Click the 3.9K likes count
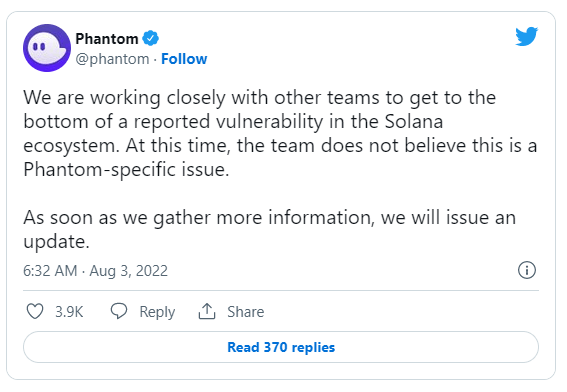The image size is (567, 392). pos(69,312)
